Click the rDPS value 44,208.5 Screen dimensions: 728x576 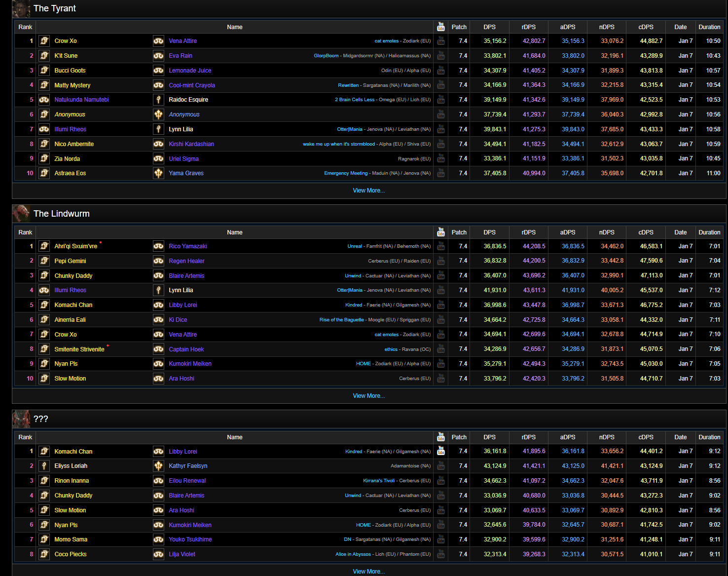coord(534,246)
